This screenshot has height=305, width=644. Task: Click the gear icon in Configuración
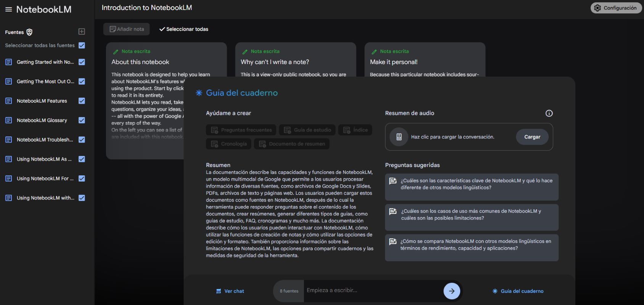pos(597,8)
